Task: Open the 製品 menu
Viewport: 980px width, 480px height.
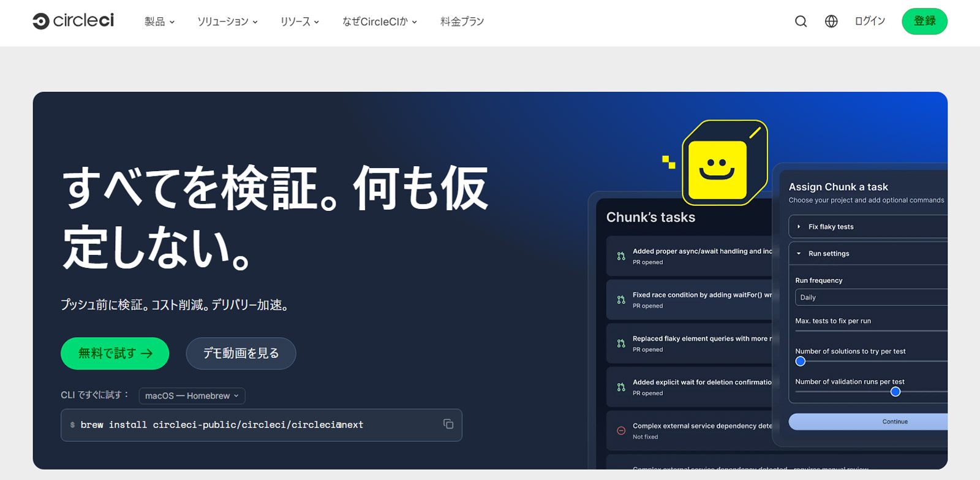Action: [159, 21]
